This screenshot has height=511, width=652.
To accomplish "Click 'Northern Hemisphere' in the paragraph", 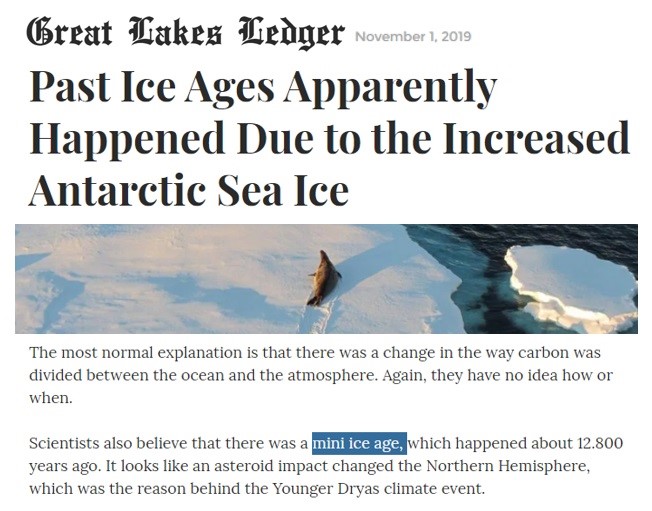I will pos(508,466).
